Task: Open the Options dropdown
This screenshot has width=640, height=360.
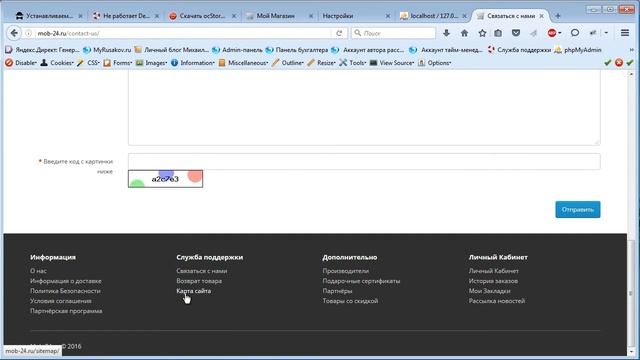Action: [434, 63]
